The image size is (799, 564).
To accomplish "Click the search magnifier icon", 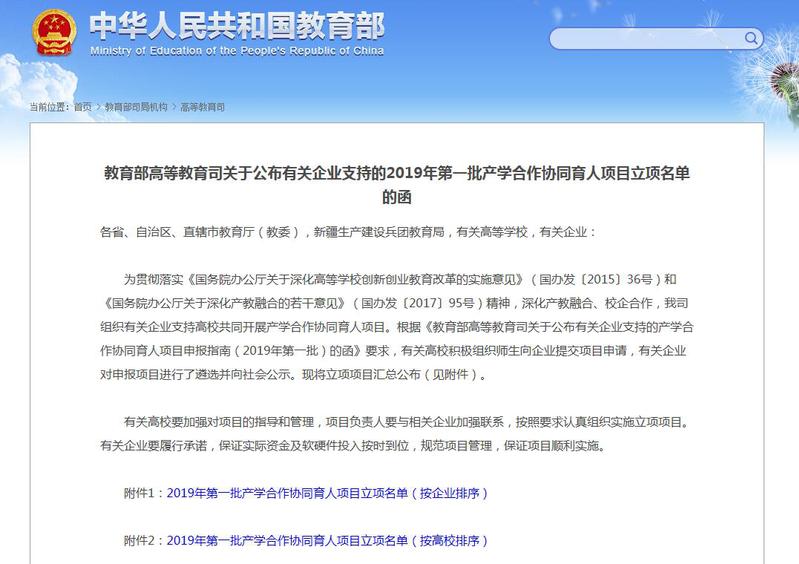I will point(751,38).
